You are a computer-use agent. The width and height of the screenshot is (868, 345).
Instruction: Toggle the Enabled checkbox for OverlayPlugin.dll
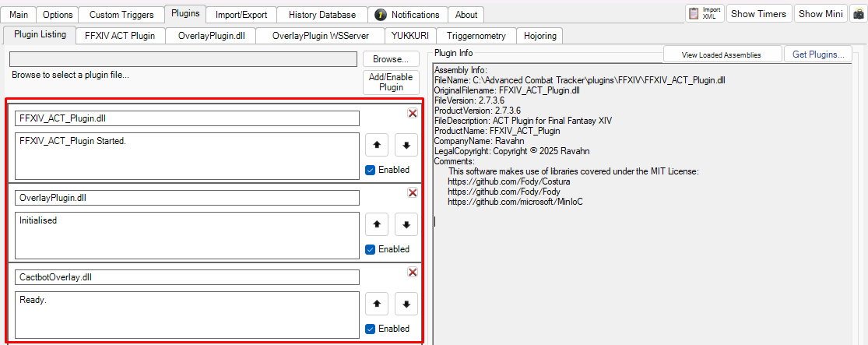[370, 249]
